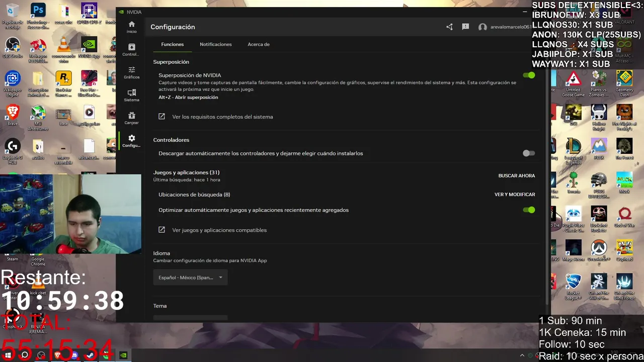Select the League of Legends desktop icon

click(573, 151)
